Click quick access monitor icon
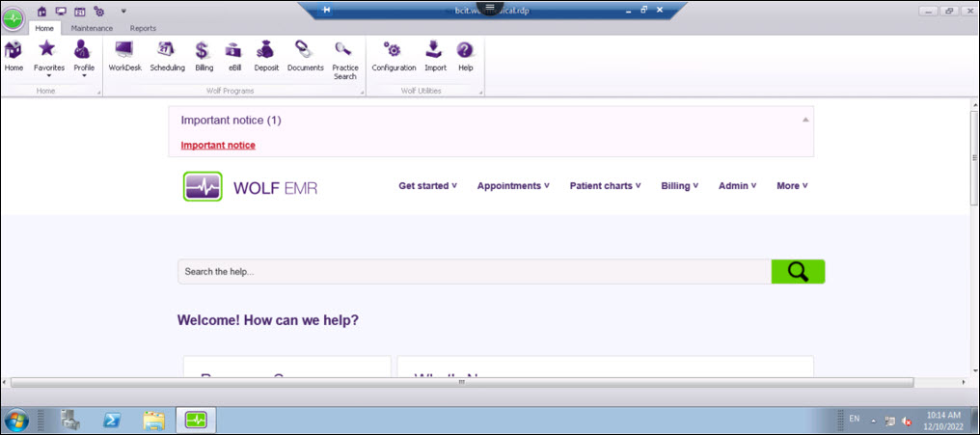The width and height of the screenshot is (980, 435). tap(61, 11)
